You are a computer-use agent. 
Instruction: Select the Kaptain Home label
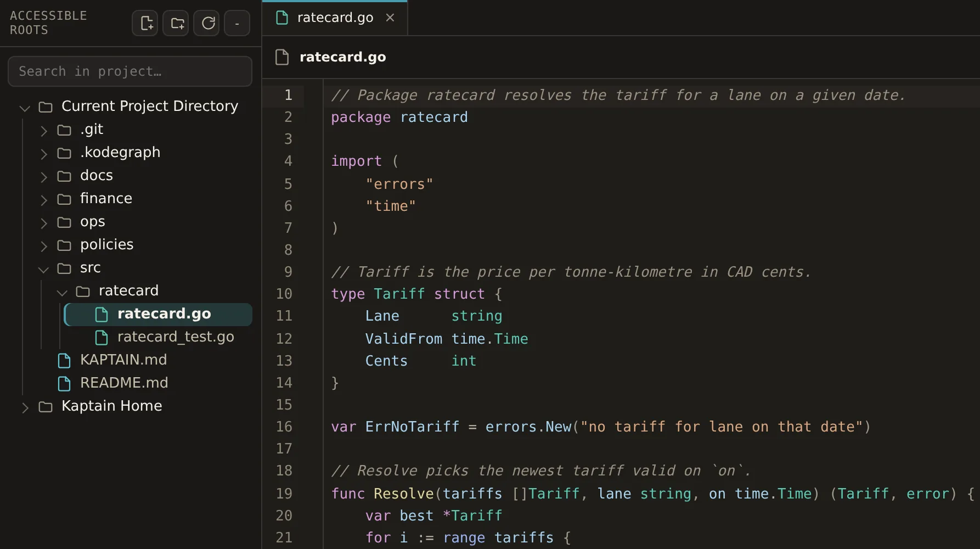112,406
